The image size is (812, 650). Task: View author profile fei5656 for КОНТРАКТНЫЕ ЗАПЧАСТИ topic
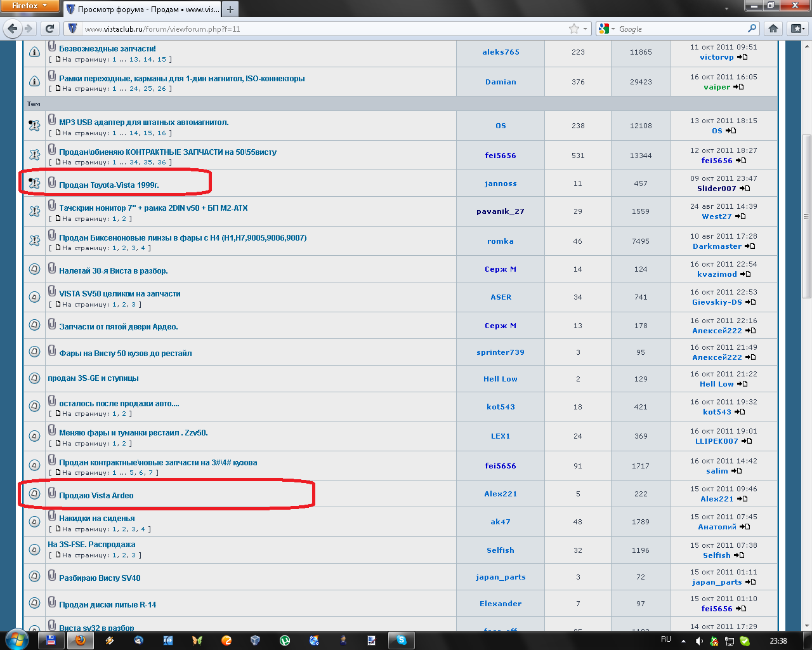500,156
